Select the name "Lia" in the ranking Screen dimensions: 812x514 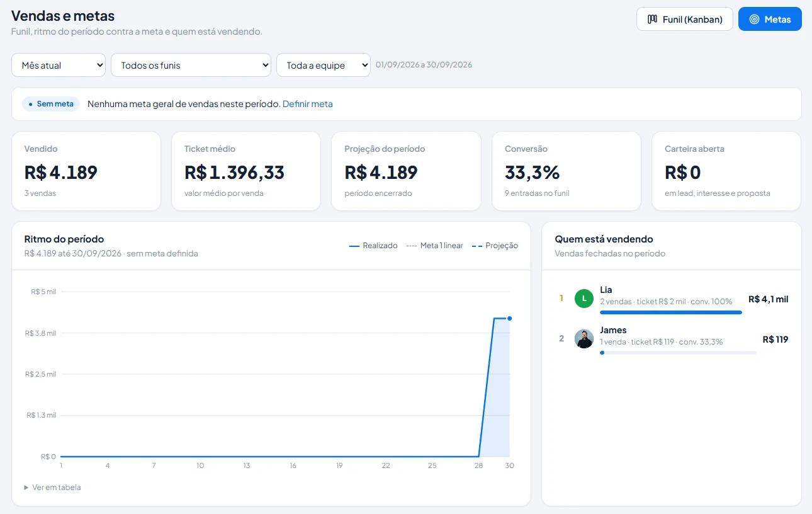point(606,290)
